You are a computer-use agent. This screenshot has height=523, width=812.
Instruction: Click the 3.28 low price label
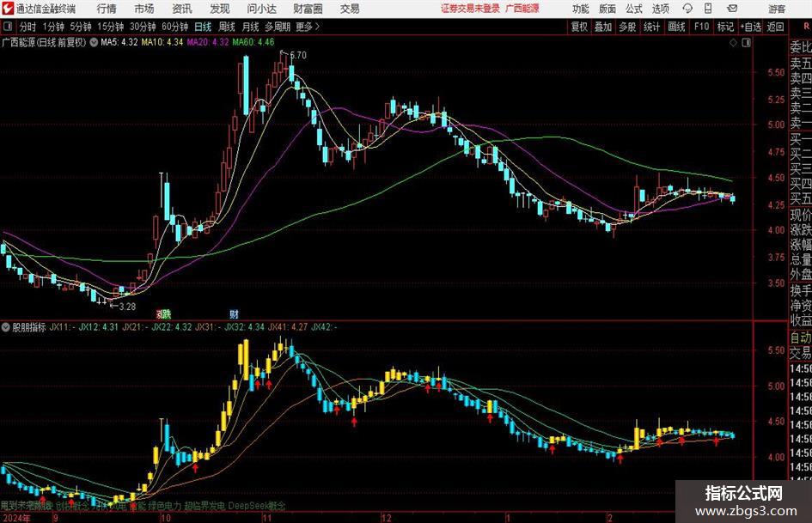coord(127,307)
